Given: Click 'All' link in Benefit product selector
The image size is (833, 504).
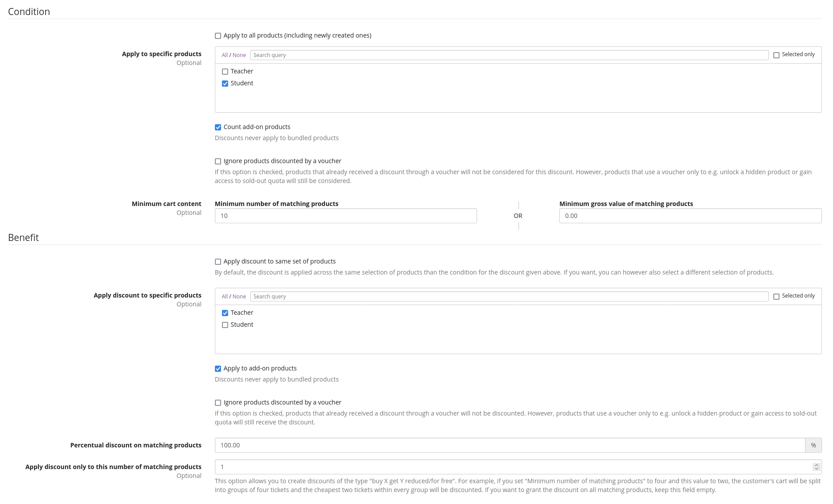Looking at the screenshot, I should 225,297.
